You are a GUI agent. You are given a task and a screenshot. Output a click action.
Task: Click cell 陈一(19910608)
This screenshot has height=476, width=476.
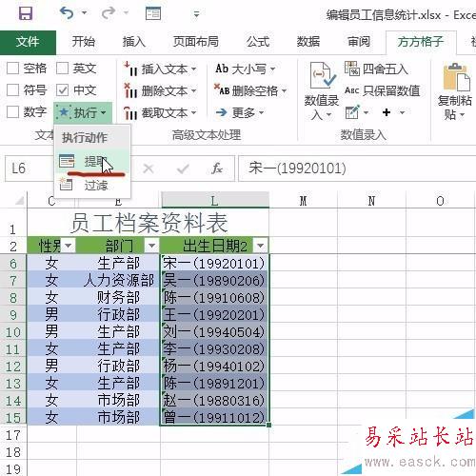(x=215, y=297)
